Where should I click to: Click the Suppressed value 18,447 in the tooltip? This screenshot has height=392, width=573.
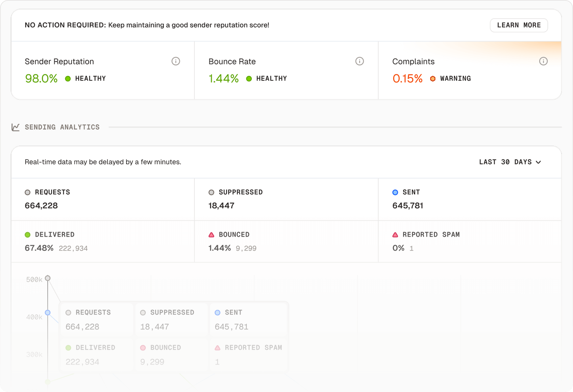point(154,326)
